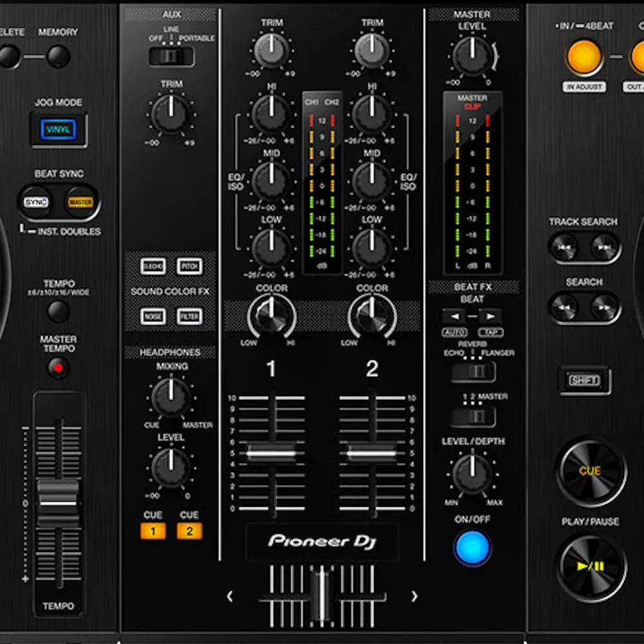
Task: Click the SEARCH rewind button
Action: click(x=564, y=307)
